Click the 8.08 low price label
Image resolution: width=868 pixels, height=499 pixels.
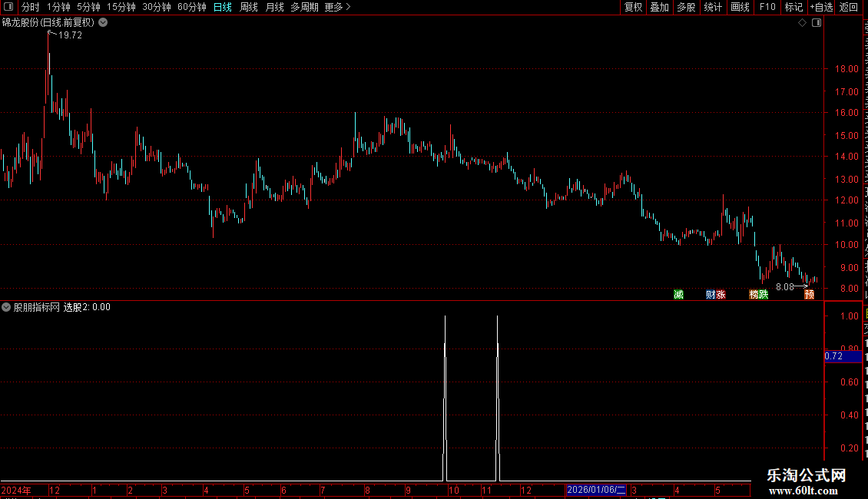[785, 286]
